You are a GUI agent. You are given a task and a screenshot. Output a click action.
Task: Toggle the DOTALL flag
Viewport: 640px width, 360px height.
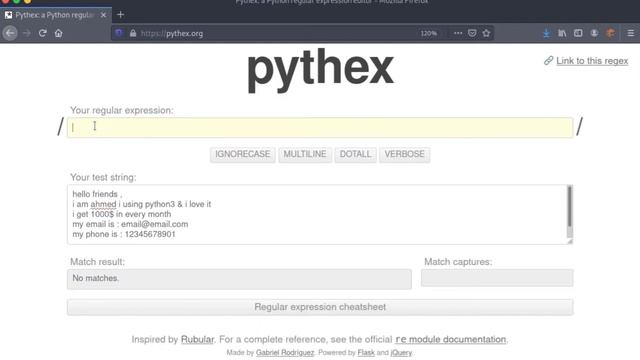[356, 154]
